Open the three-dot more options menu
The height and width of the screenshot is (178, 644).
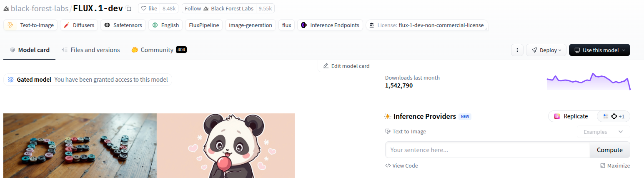517,50
